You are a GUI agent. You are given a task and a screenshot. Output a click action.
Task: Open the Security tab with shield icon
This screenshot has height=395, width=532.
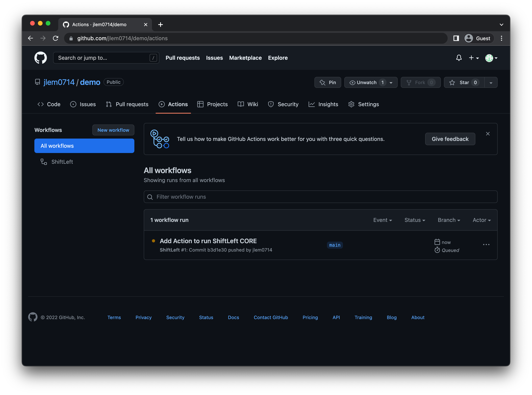click(283, 104)
